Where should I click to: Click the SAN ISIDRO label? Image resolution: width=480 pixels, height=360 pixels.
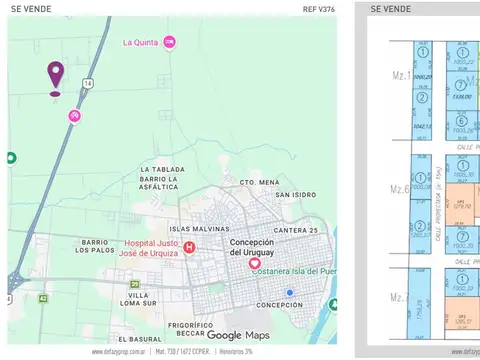click(x=296, y=195)
